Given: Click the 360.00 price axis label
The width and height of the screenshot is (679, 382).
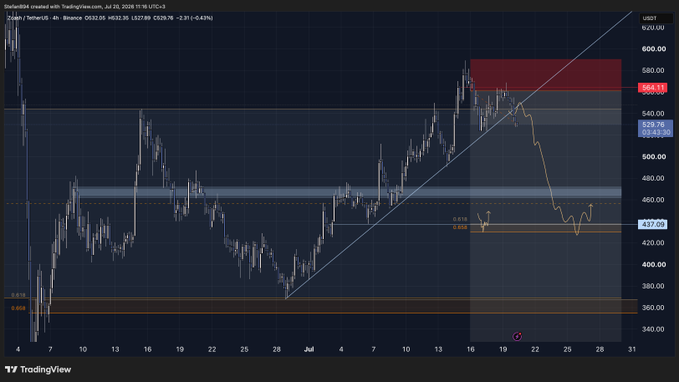Looking at the screenshot, I should tap(653, 308).
